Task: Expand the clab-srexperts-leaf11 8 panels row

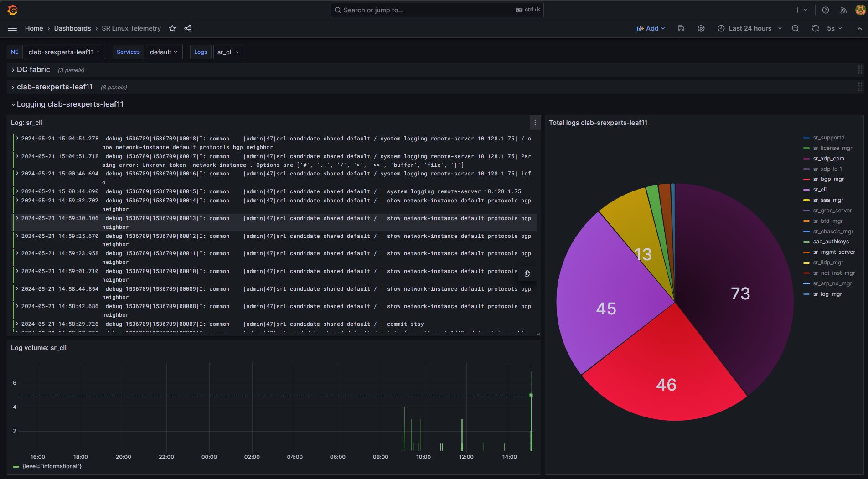Action: (x=55, y=87)
